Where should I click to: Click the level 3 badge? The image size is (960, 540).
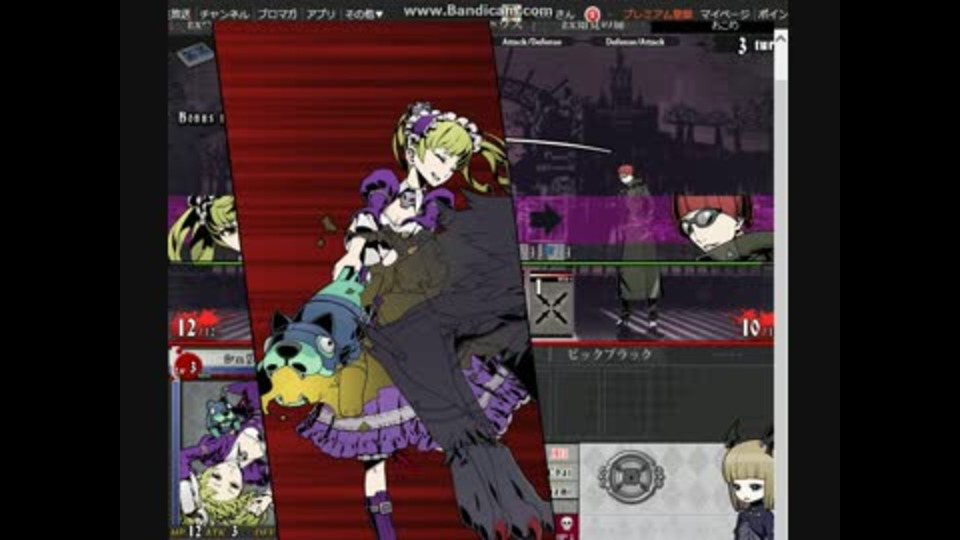(x=187, y=367)
